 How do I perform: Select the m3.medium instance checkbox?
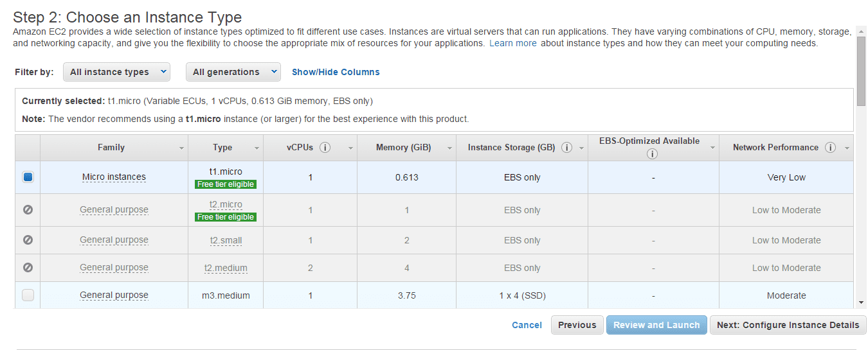[x=28, y=295]
